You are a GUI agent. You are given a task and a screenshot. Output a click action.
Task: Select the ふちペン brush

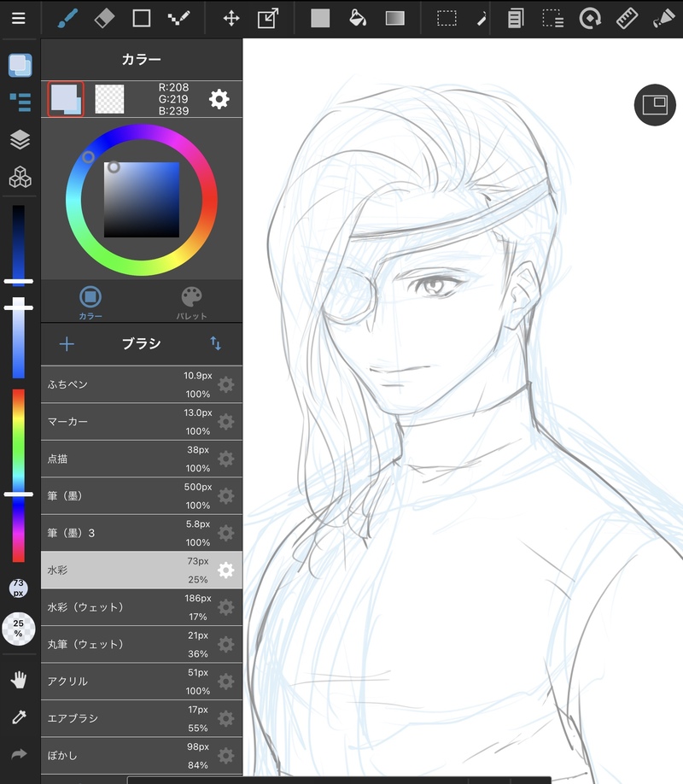(142, 384)
